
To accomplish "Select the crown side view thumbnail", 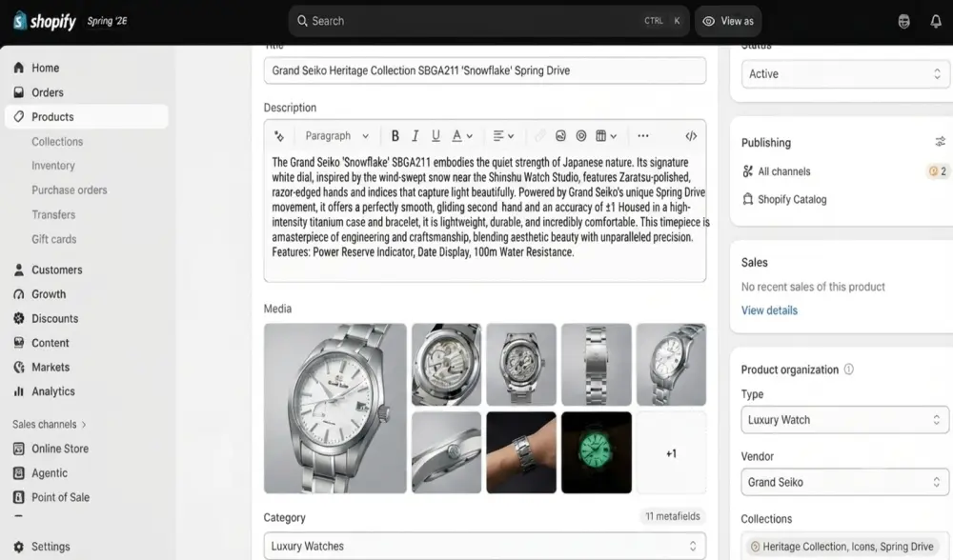I will tap(446, 452).
